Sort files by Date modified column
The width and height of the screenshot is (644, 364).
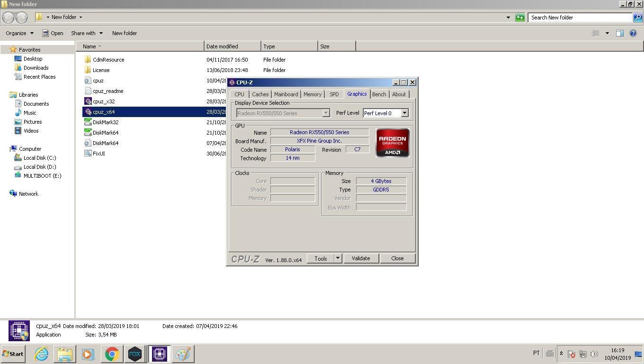tap(233, 46)
